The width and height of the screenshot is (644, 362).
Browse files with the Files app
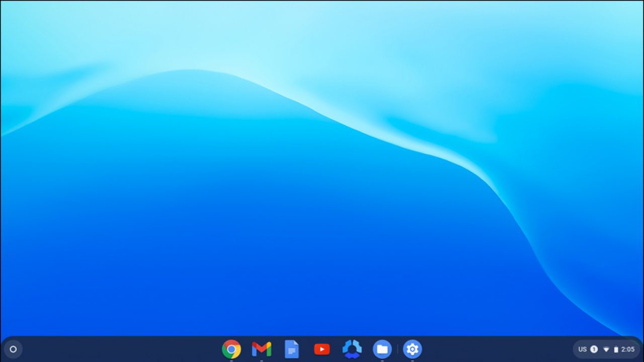coord(382,349)
